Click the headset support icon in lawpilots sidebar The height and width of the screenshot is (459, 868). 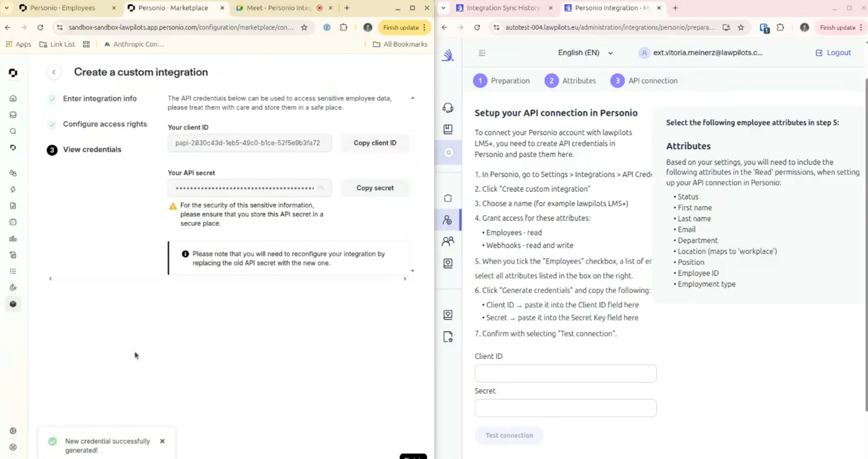[x=448, y=108]
